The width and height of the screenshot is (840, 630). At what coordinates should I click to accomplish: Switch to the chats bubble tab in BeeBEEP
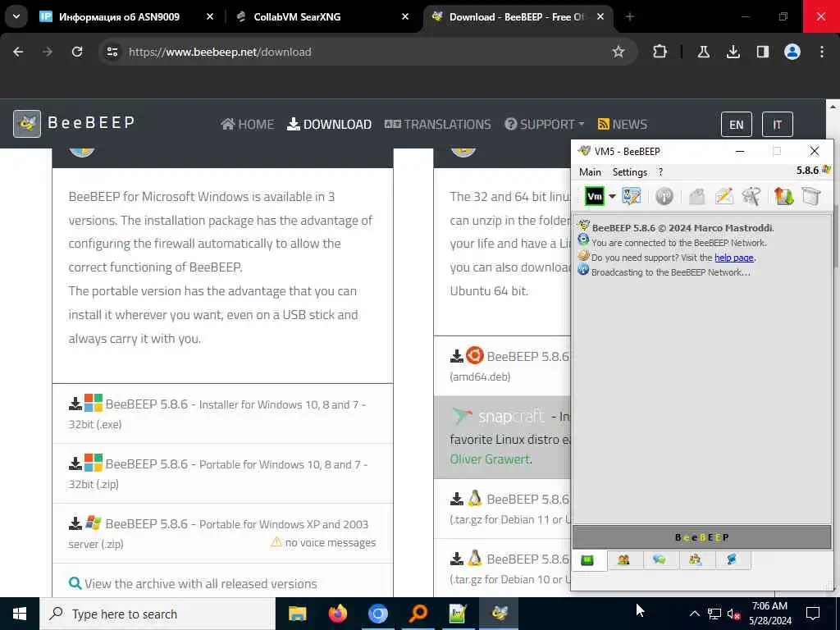click(x=659, y=560)
